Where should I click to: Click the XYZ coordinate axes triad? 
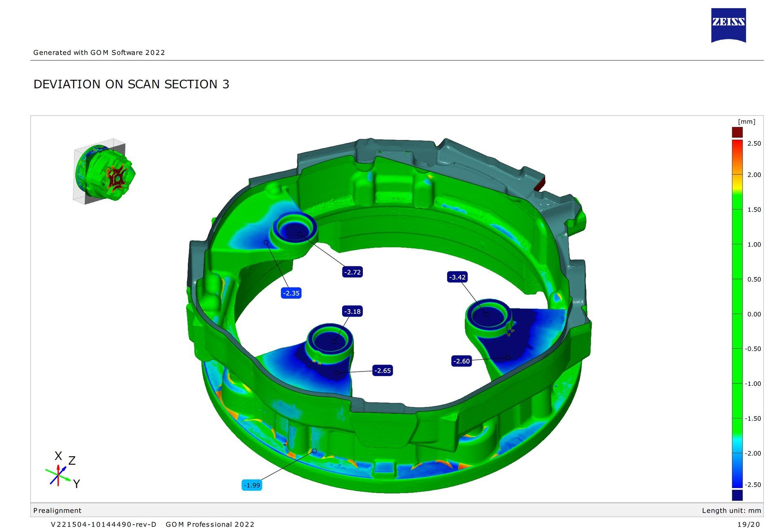[x=63, y=470]
